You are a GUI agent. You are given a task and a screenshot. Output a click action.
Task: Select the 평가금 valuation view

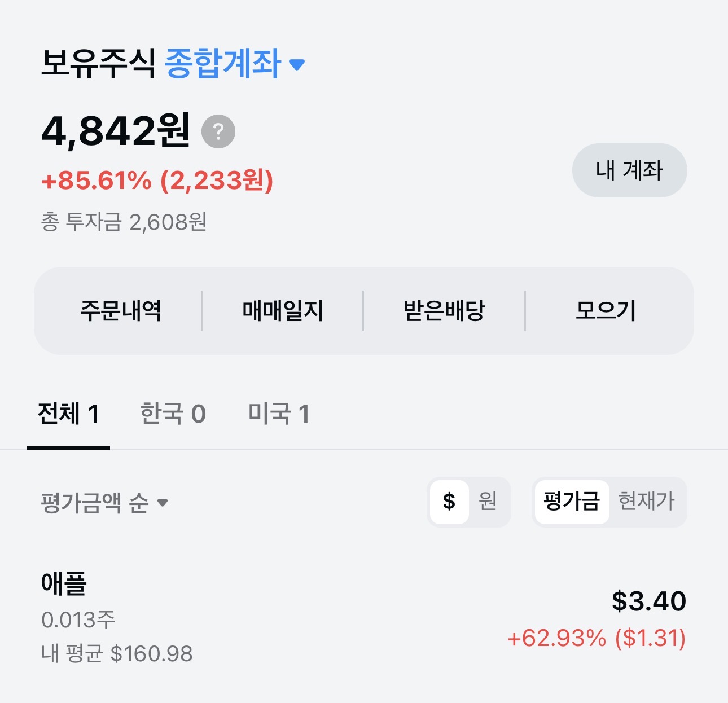[571, 502]
